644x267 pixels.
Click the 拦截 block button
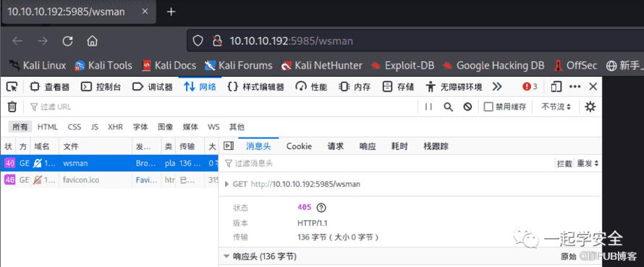tap(564, 164)
